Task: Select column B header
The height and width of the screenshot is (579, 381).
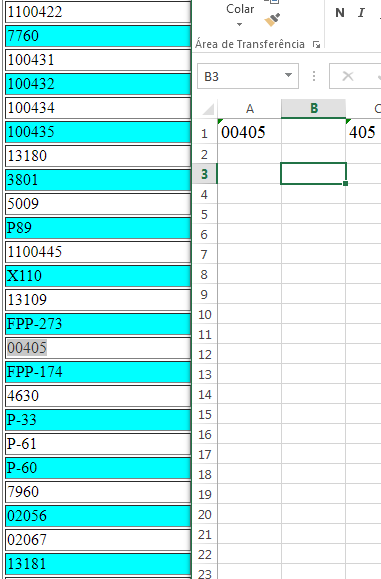Action: (x=313, y=109)
